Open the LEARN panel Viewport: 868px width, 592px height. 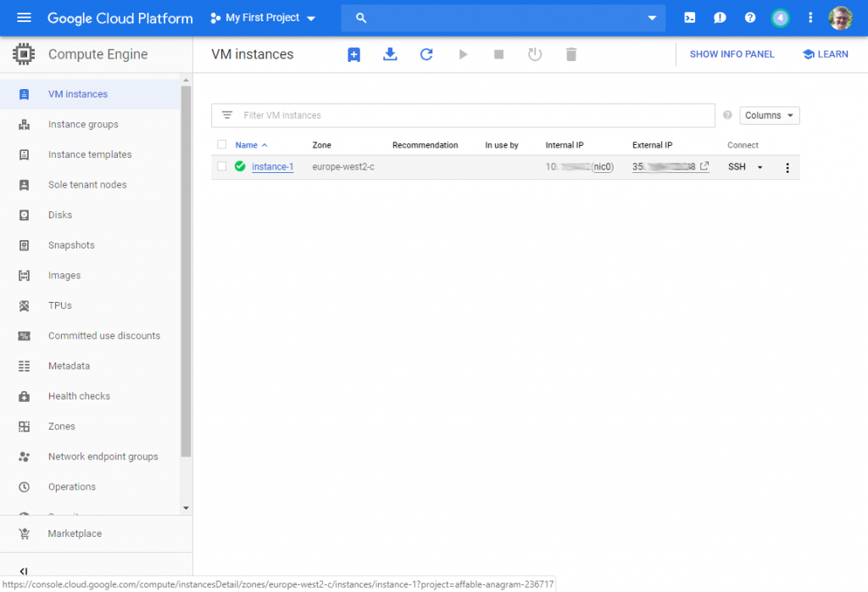(x=826, y=54)
